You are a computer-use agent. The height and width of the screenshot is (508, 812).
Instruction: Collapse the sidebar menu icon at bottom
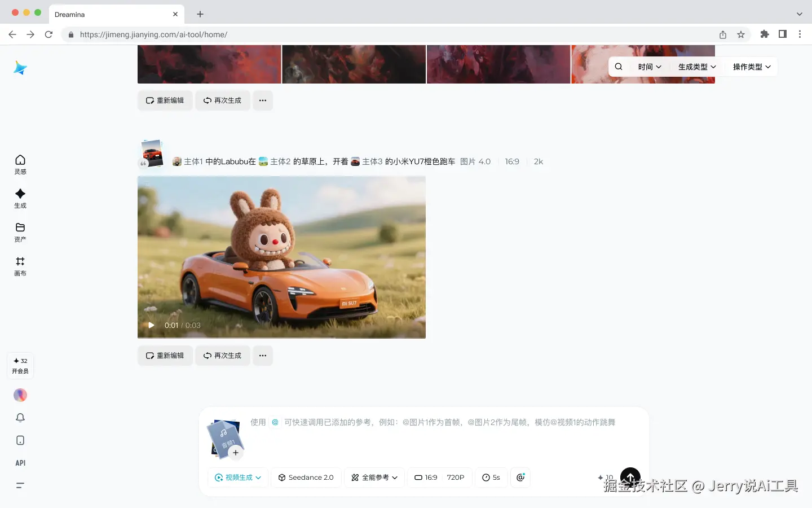[x=20, y=485]
